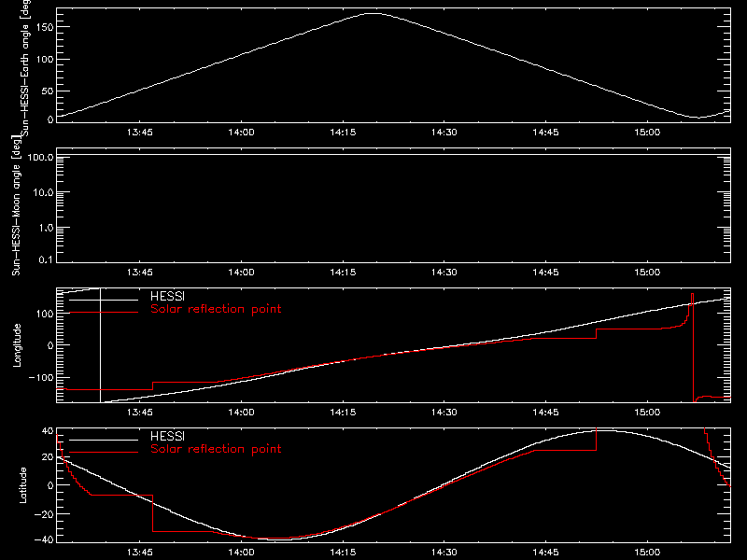The image size is (747, 560).
Task: Click tick label 1.0 on Moon angle axis
Action: click(46, 228)
